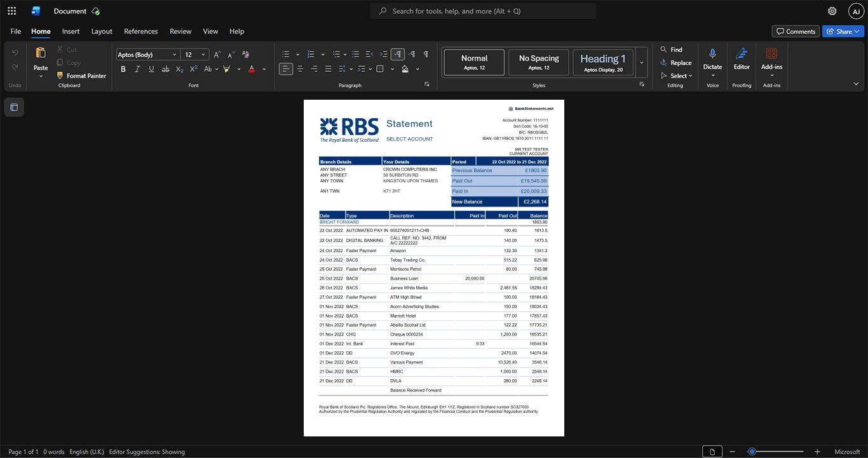This screenshot has height=458, width=868.
Task: Align the paragraph to the right
Action: coord(314,69)
